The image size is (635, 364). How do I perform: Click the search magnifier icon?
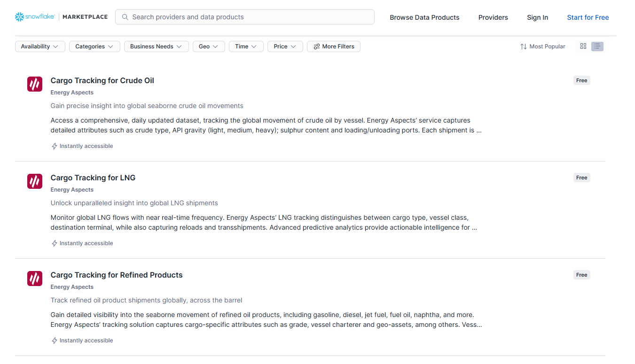(125, 17)
